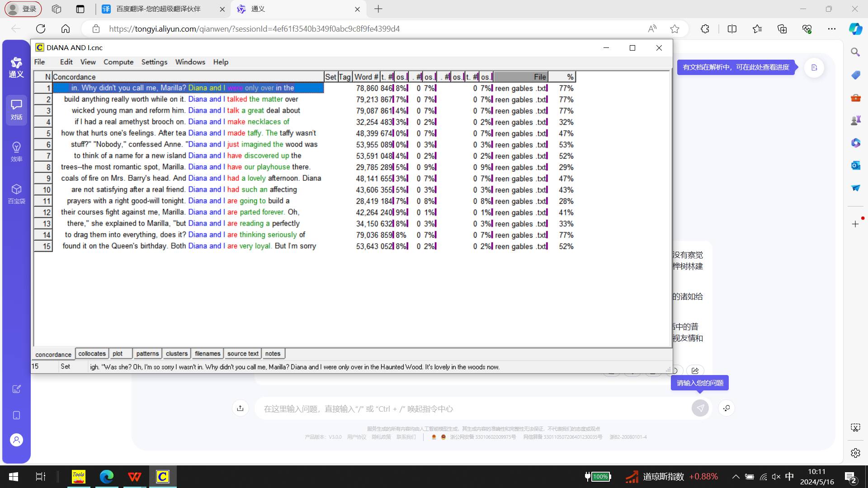The image size is (868, 488).
Task: Switch to the collocates tab
Action: (92, 354)
